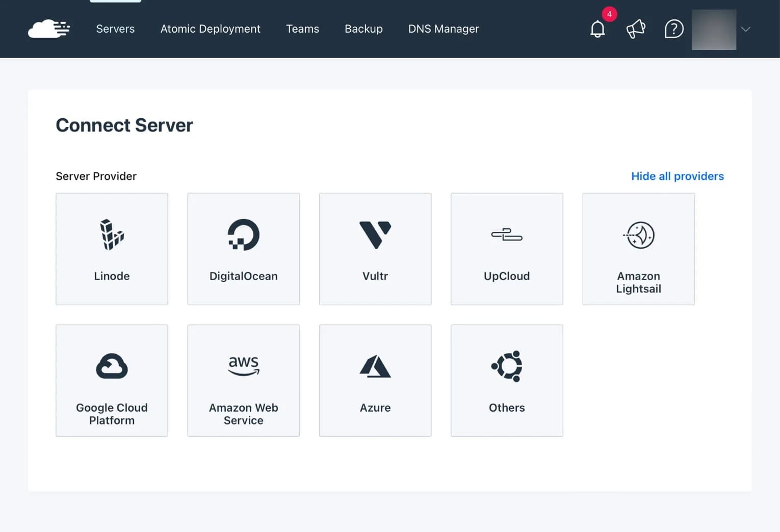The height and width of the screenshot is (532, 780).
Task: Choose Azure as server provider
Action: (375, 381)
